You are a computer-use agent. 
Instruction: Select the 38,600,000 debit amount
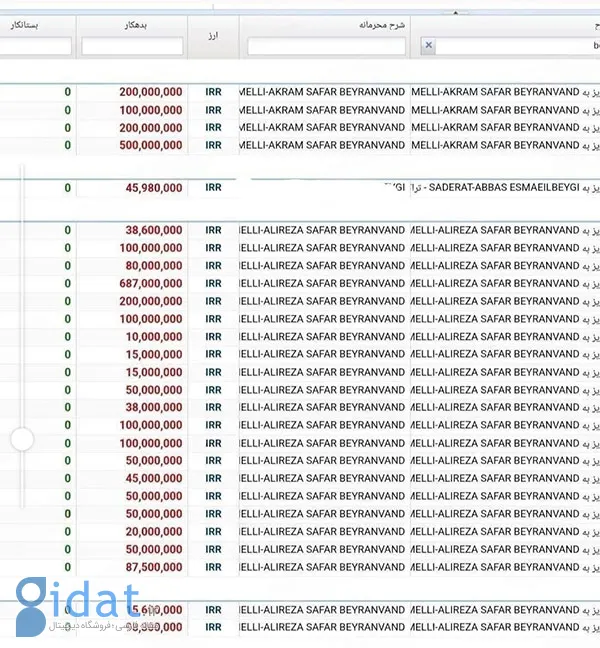tap(154, 230)
